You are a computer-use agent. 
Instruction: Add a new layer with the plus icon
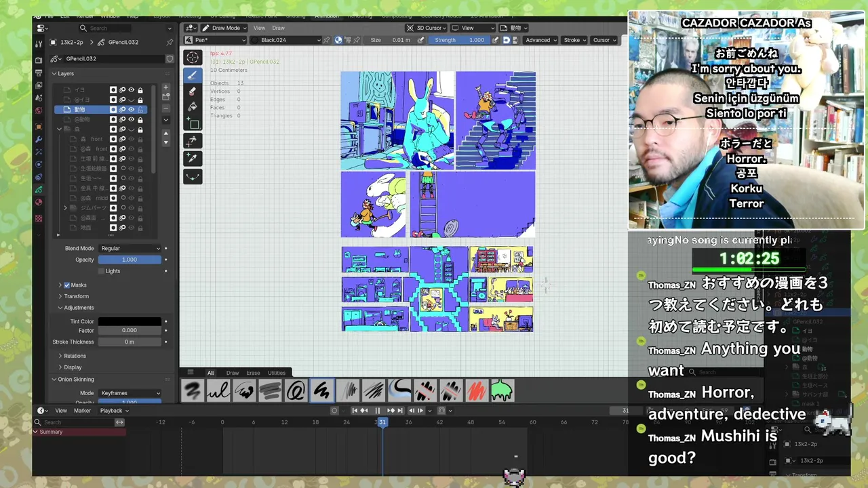165,88
